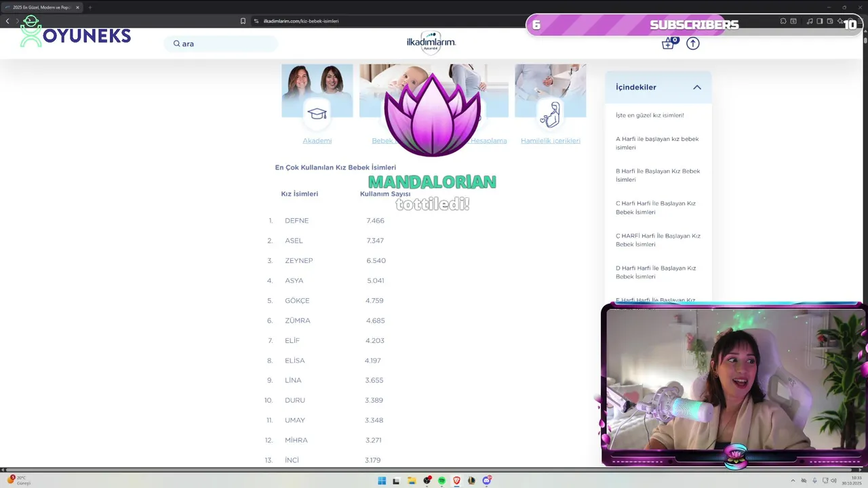Jump to 'C Harfi Harfi İle Başlayan' section
The image size is (868, 488).
[x=656, y=207]
